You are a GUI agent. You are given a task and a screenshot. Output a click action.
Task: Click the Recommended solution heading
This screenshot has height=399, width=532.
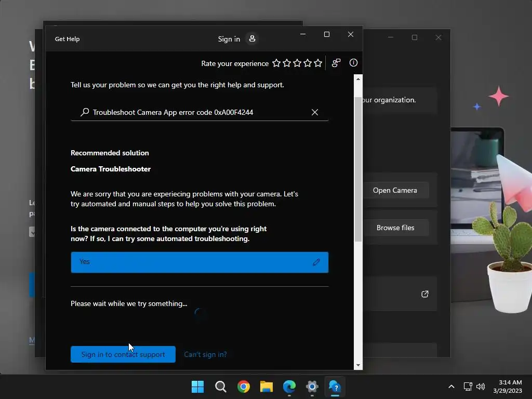click(110, 153)
